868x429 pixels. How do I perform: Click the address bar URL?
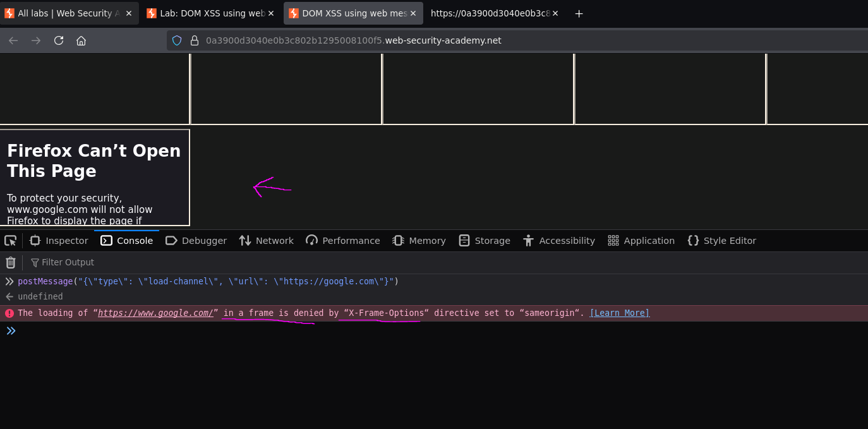point(353,40)
